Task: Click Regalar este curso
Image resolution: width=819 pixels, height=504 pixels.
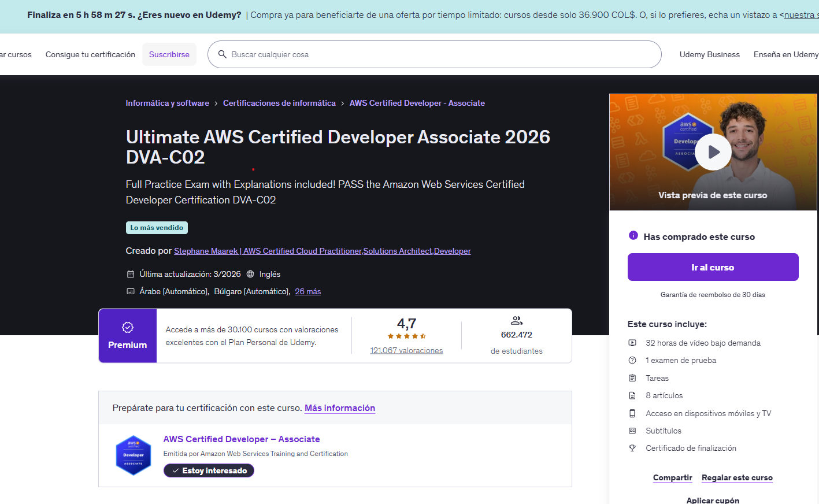Action: (x=737, y=477)
